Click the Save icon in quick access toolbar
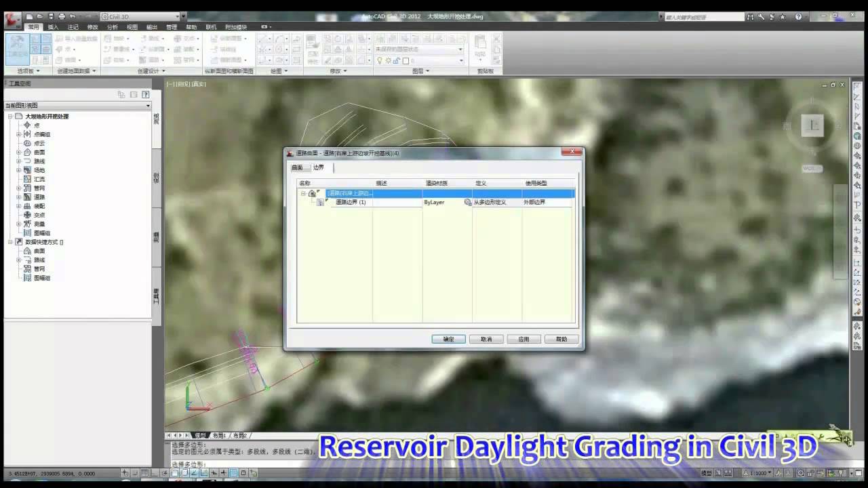The image size is (868, 488). tap(51, 16)
